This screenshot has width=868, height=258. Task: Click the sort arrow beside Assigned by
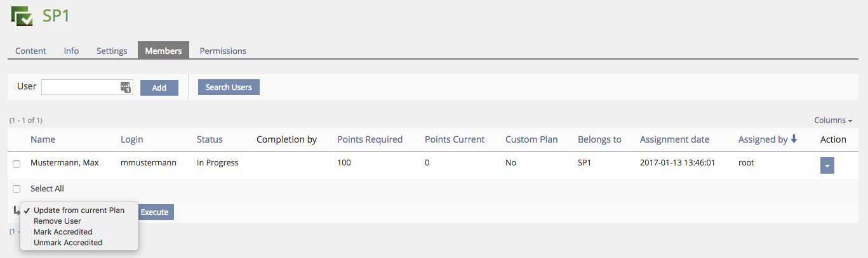(x=794, y=139)
